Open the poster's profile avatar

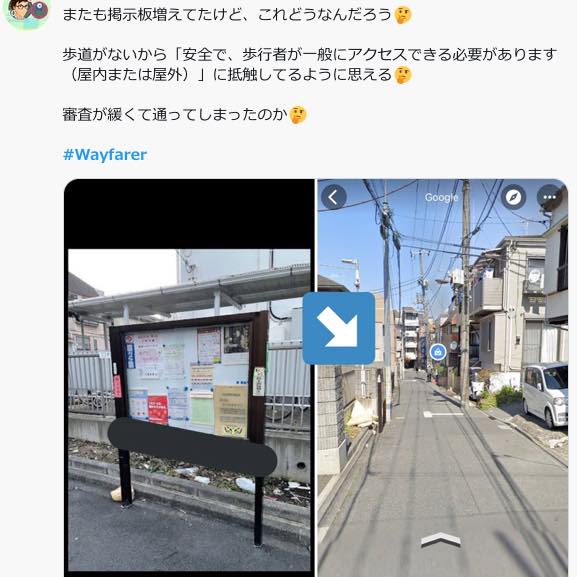tap(26, 11)
